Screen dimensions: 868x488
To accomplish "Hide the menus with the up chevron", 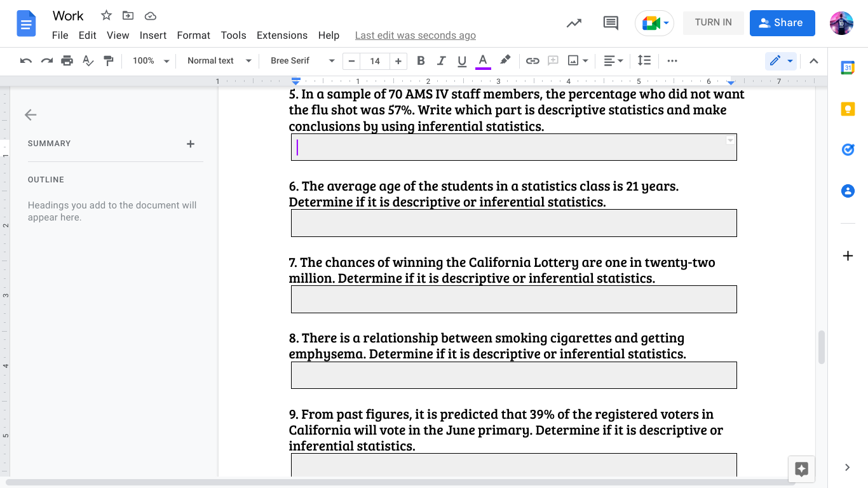I will pyautogui.click(x=814, y=61).
